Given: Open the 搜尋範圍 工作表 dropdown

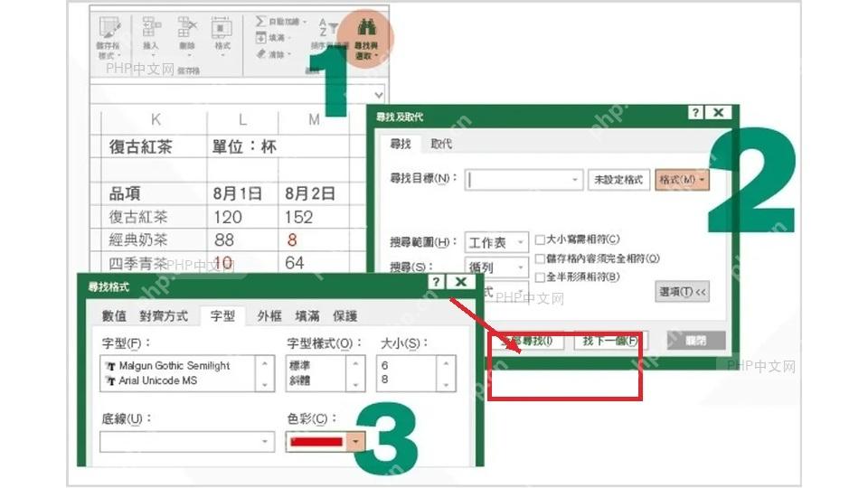Looking at the screenshot, I should [496, 242].
